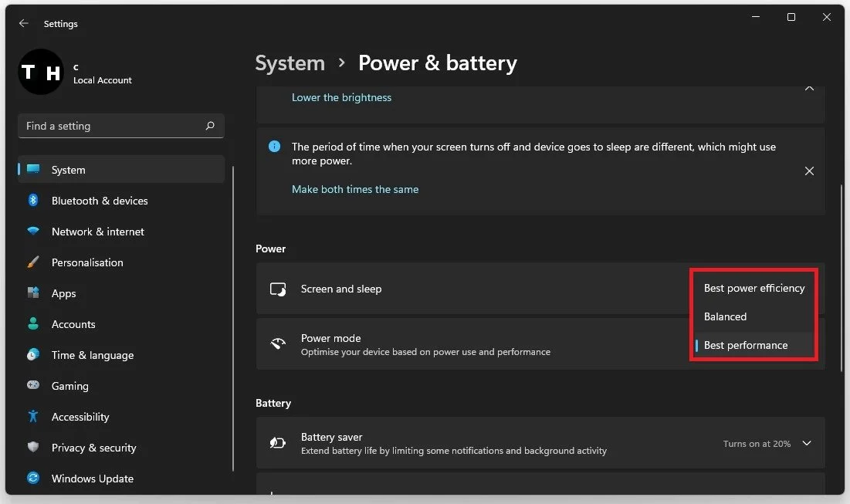Click the Find a setting search box
Image resolution: width=850 pixels, height=504 pixels.
pos(121,126)
